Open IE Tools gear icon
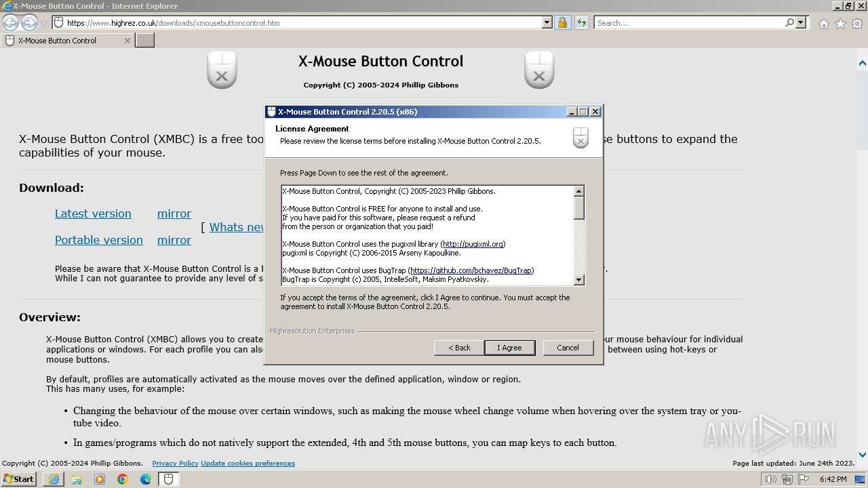 (x=857, y=24)
